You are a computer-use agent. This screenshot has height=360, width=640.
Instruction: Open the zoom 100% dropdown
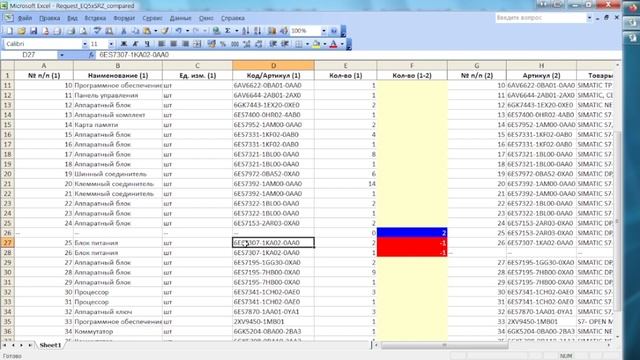[324, 31]
